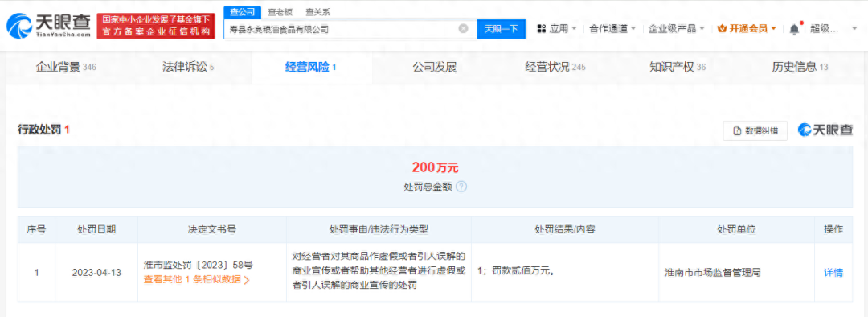Click the Tianyancha watermark logo by 数据纠错
This screenshot has height=317, width=868.
click(825, 130)
